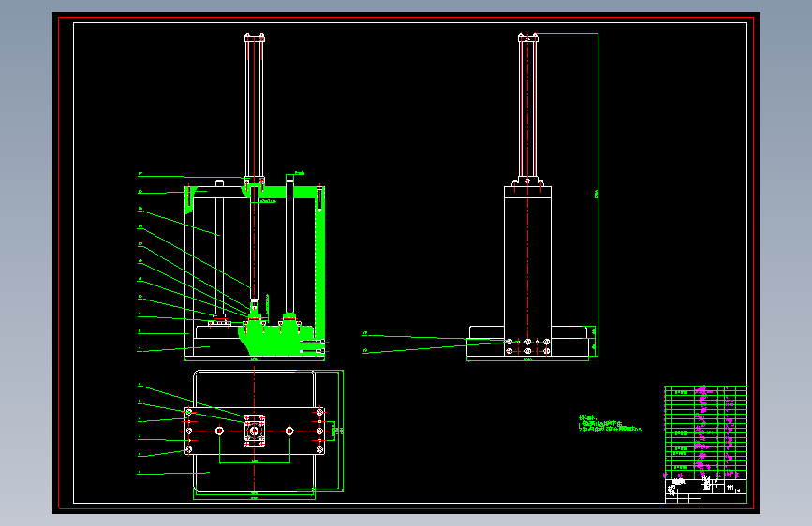Select the green technical notes text
Viewport: 812px width, 526px height.
click(x=610, y=423)
